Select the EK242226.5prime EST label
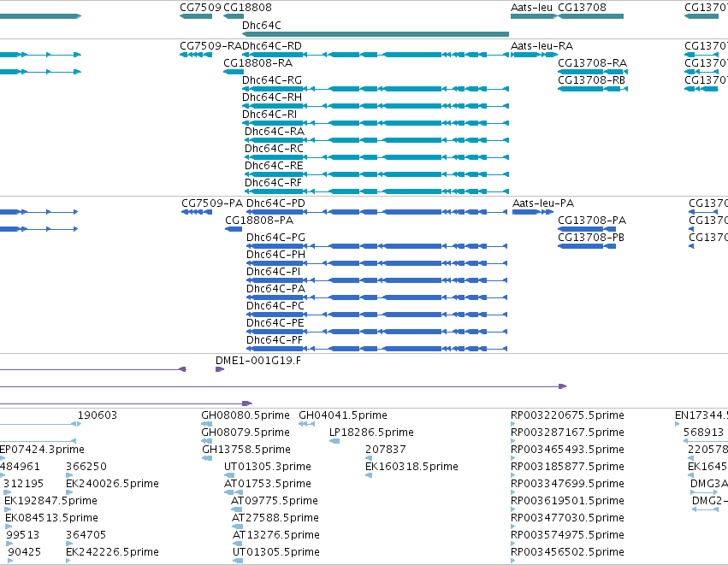The width and height of the screenshot is (728, 565). [112, 552]
